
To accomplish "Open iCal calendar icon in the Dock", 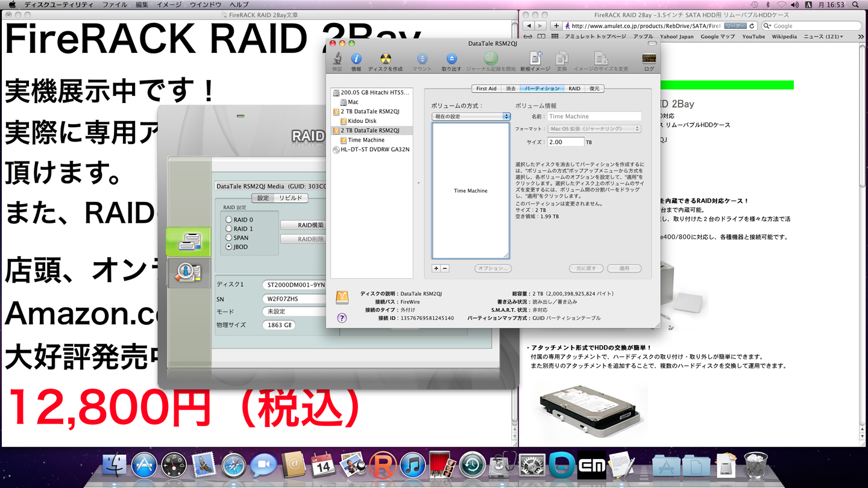I will click(x=322, y=466).
